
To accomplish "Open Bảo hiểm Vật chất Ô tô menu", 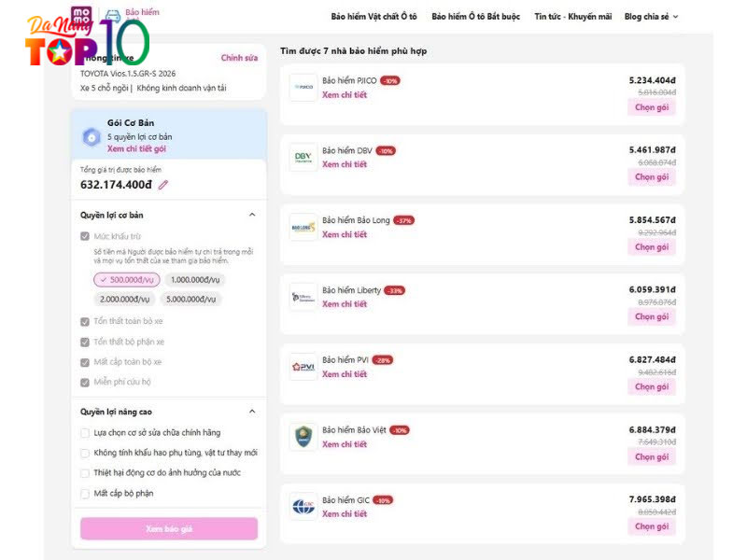I will click(374, 17).
